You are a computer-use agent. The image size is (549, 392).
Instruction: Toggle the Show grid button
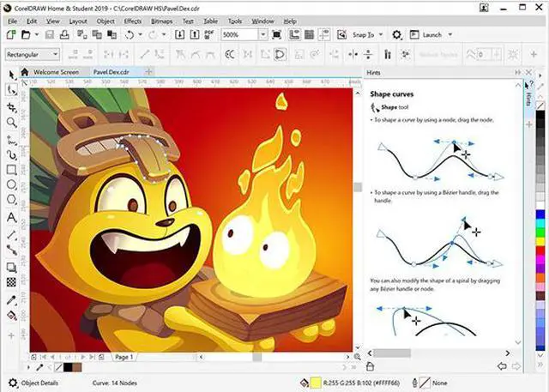(309, 34)
